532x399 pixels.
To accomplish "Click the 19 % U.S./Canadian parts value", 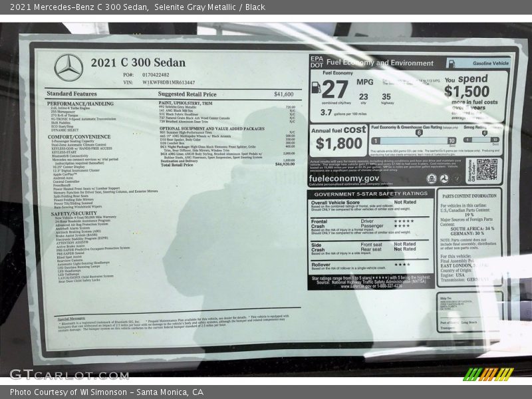I will tap(469, 215).
